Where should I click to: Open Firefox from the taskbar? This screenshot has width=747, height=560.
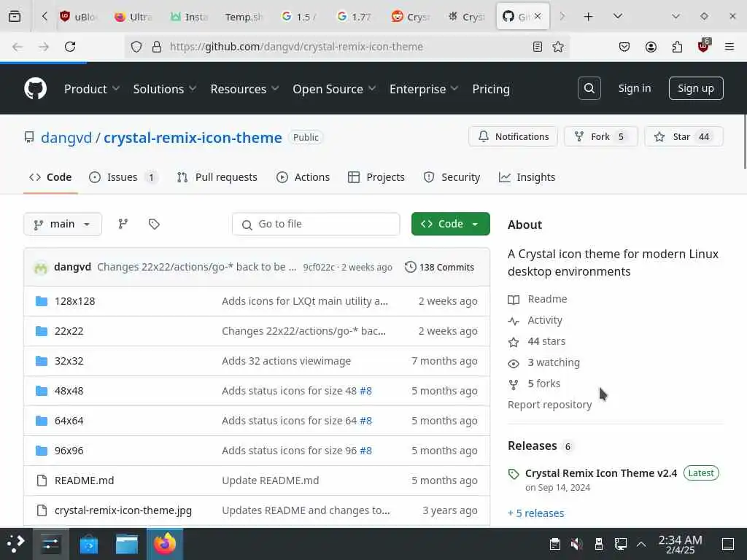pos(165,544)
